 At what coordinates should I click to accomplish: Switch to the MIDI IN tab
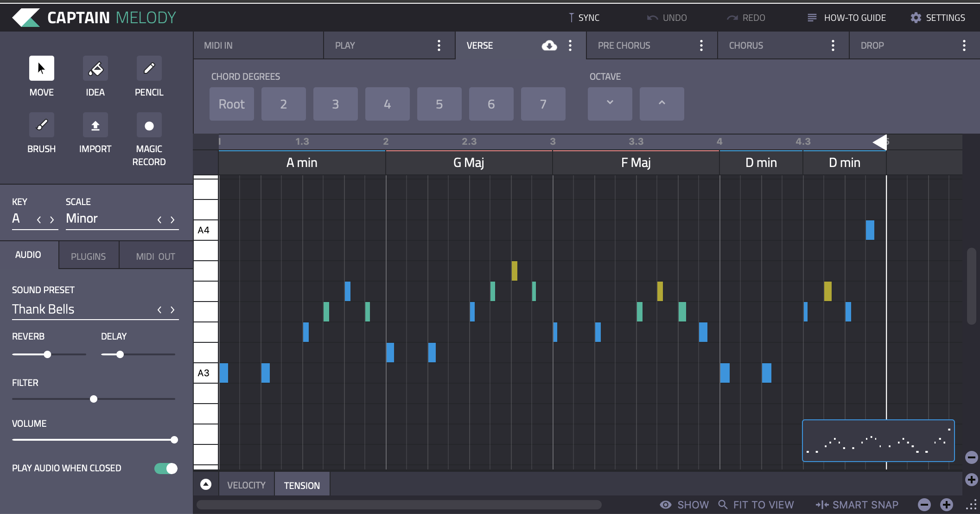click(259, 45)
